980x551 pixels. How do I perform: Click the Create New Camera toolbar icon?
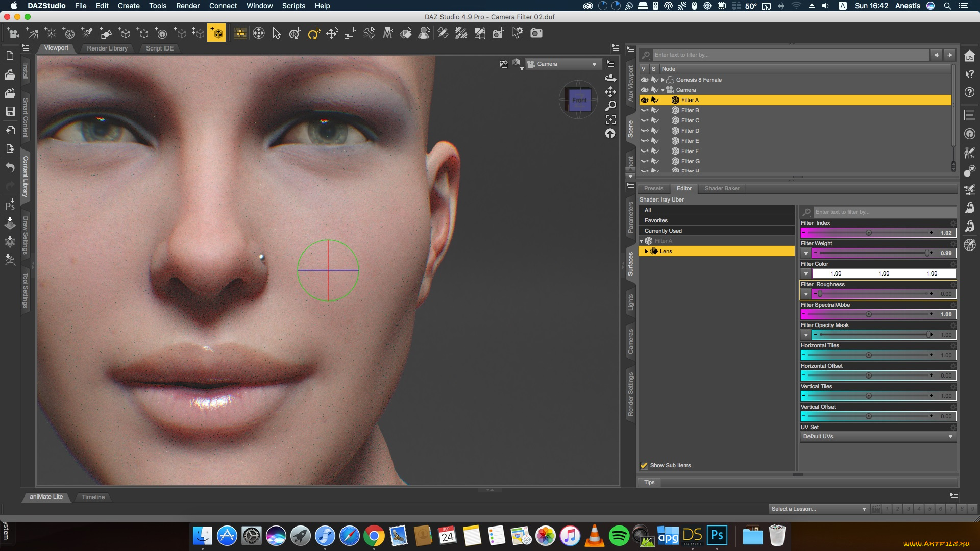14,34
